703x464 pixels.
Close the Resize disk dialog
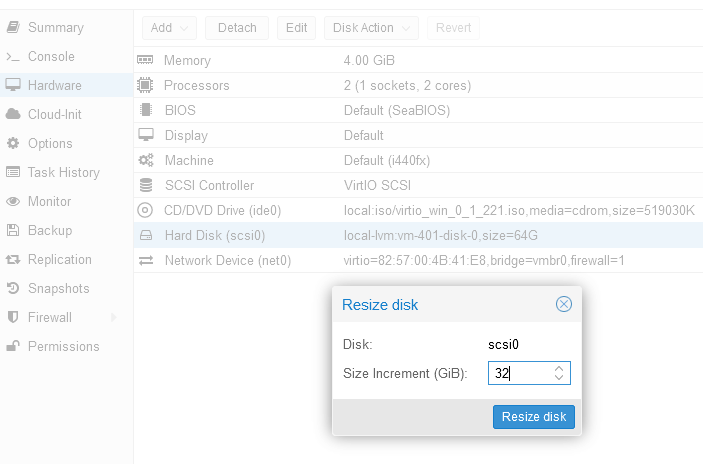pyautogui.click(x=564, y=304)
